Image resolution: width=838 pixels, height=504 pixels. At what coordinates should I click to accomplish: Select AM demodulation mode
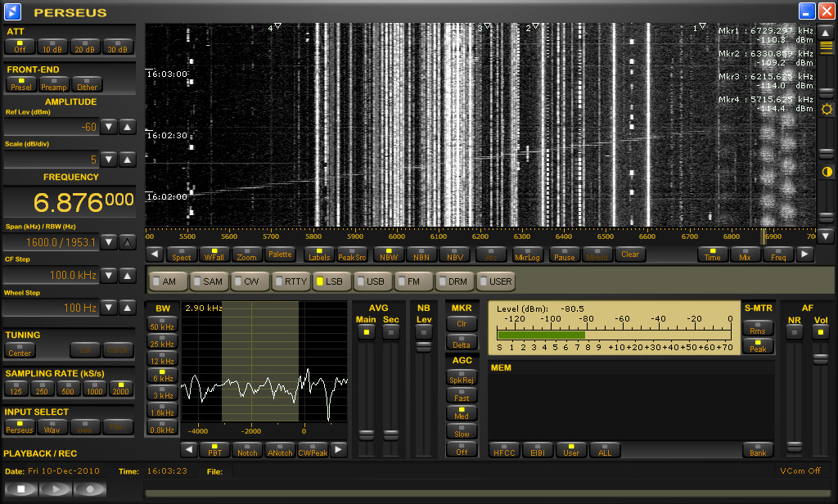[x=169, y=281]
